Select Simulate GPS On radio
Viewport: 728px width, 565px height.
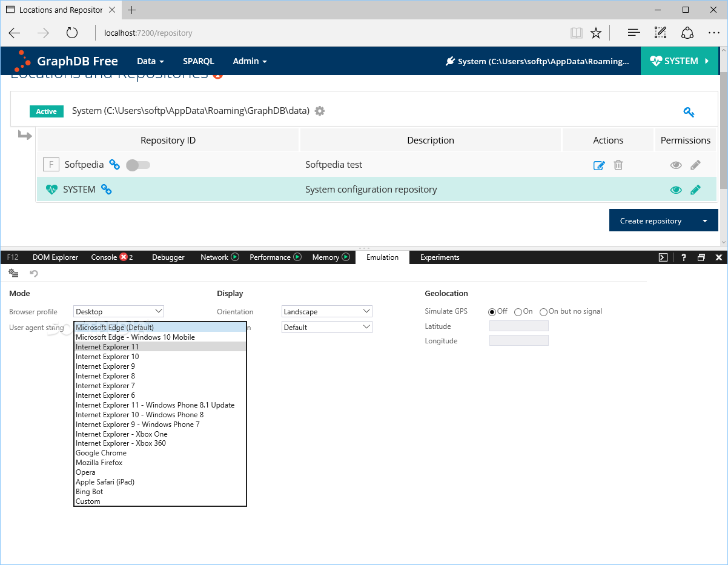click(x=518, y=312)
